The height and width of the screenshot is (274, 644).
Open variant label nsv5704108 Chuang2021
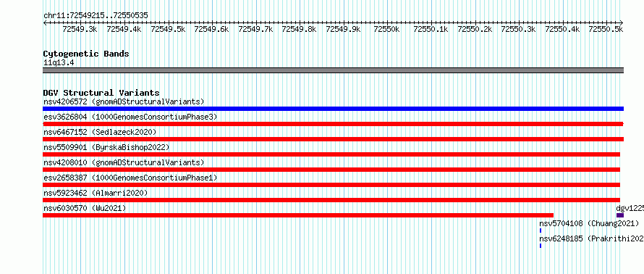pos(589,223)
